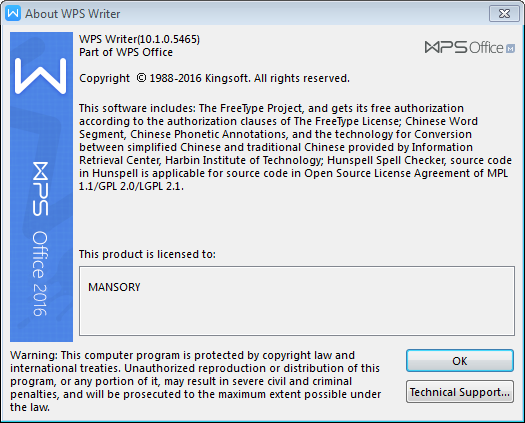
Task: Click the vertical 'Office 2016' banner text
Action: point(40,274)
